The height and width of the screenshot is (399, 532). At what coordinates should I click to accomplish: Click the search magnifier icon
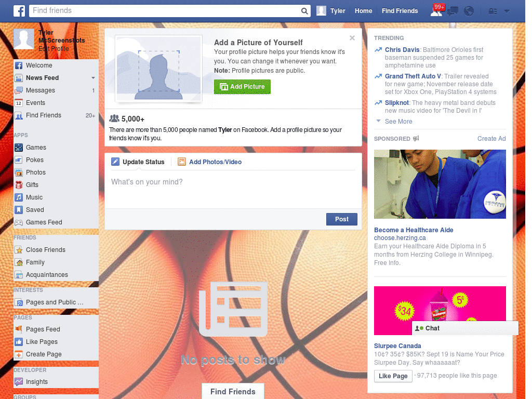pos(304,11)
